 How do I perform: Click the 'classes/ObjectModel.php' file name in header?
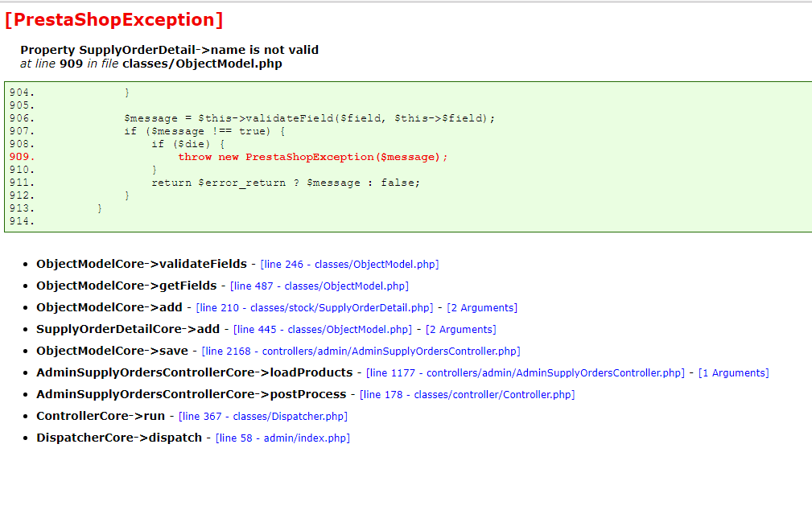click(203, 64)
